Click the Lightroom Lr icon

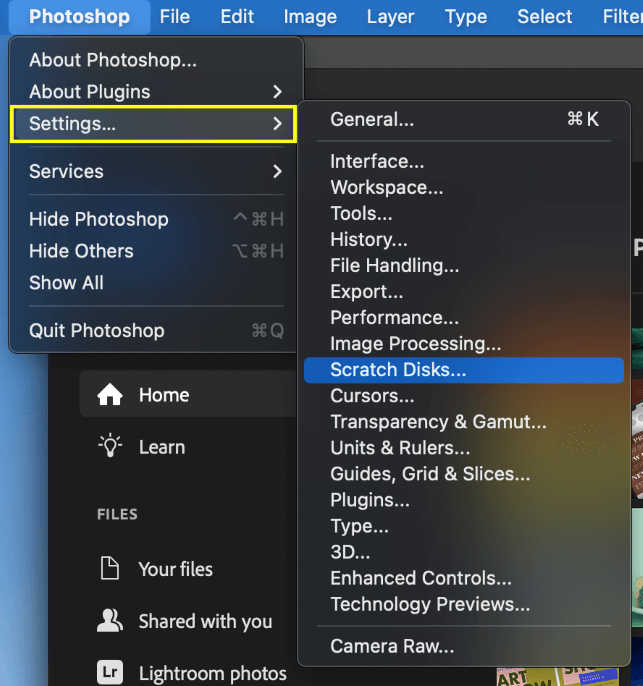(x=110, y=672)
